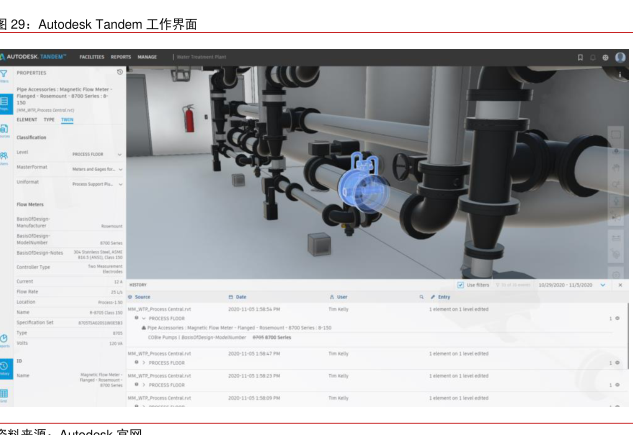Open the user profile avatar
This screenshot has height=435, width=633.
point(621,57)
